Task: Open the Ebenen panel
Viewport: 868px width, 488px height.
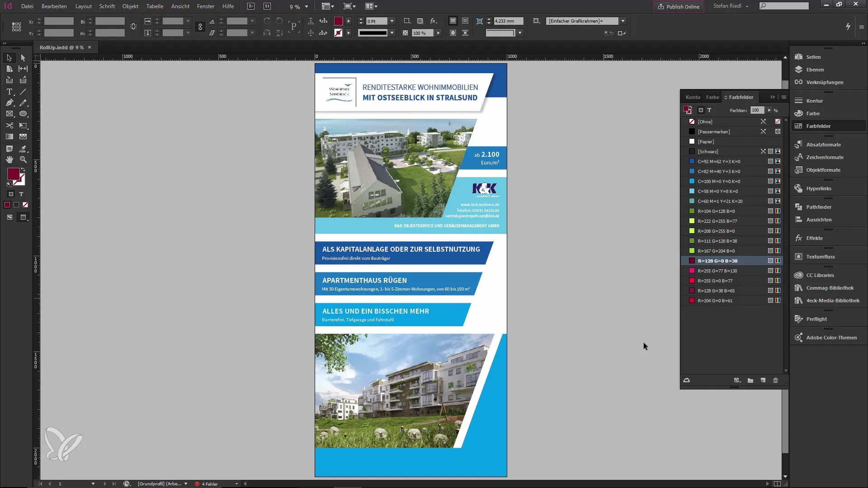Action: pyautogui.click(x=815, y=70)
